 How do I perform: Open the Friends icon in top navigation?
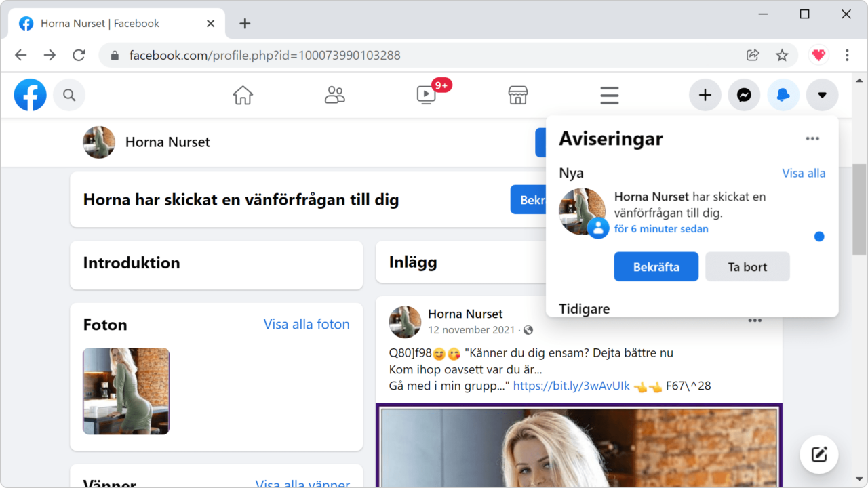334,96
